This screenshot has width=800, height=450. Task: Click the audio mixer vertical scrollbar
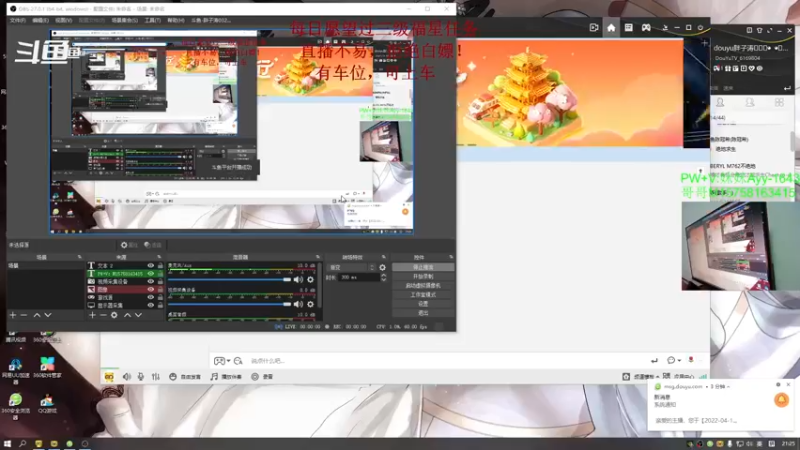click(x=319, y=285)
